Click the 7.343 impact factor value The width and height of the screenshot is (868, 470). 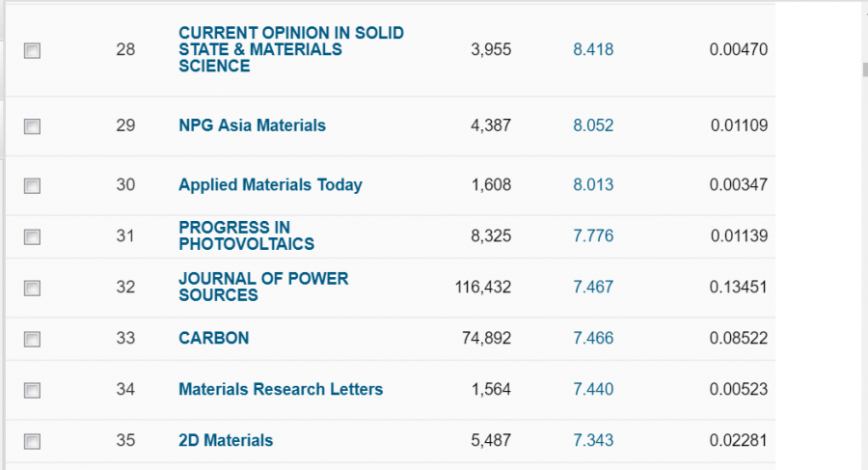tap(593, 440)
